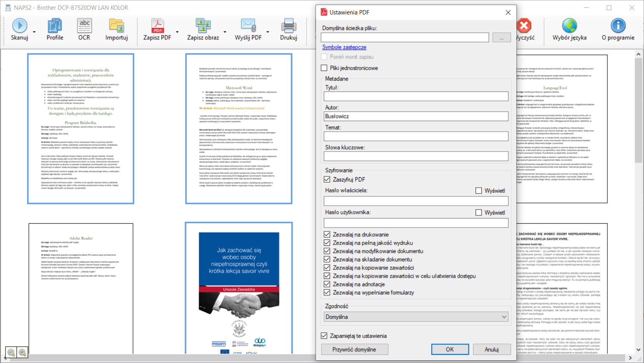The image size is (644, 363).
Task: Save pages as image via Zapisz obraz
Action: (x=203, y=29)
